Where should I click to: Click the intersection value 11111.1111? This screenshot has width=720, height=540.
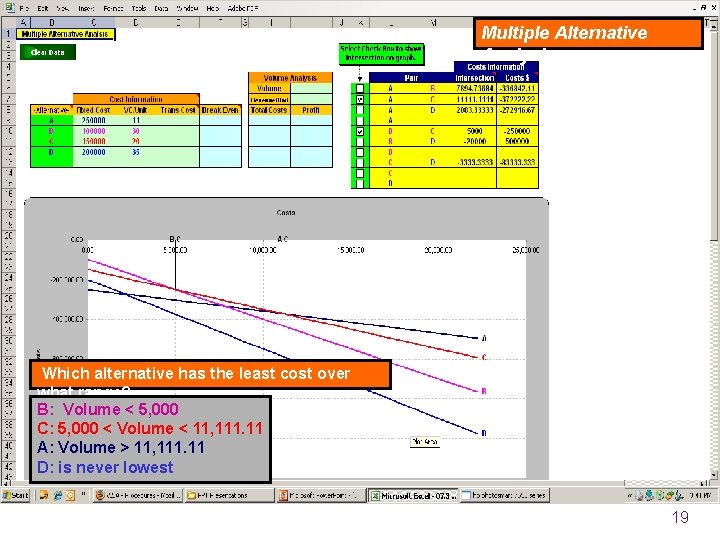click(474, 99)
